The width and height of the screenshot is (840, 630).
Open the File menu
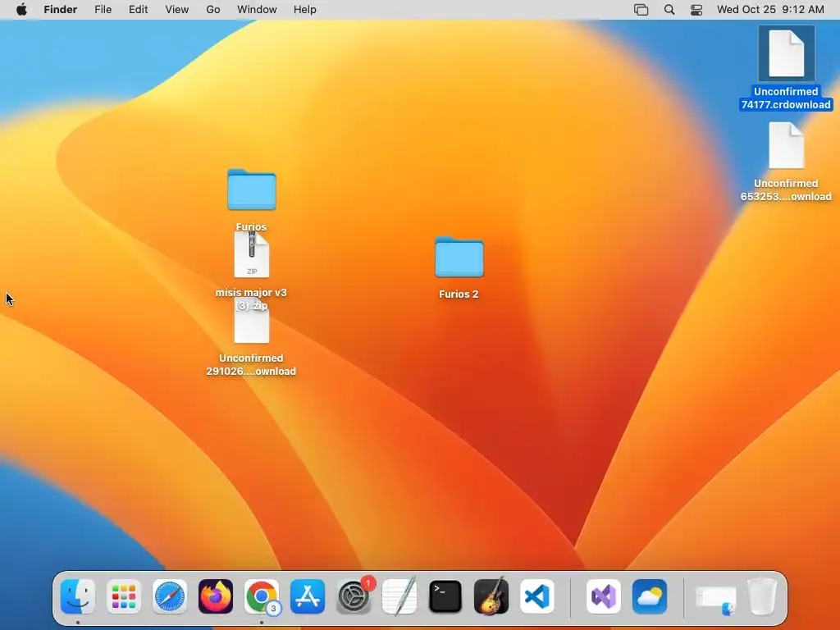(103, 10)
